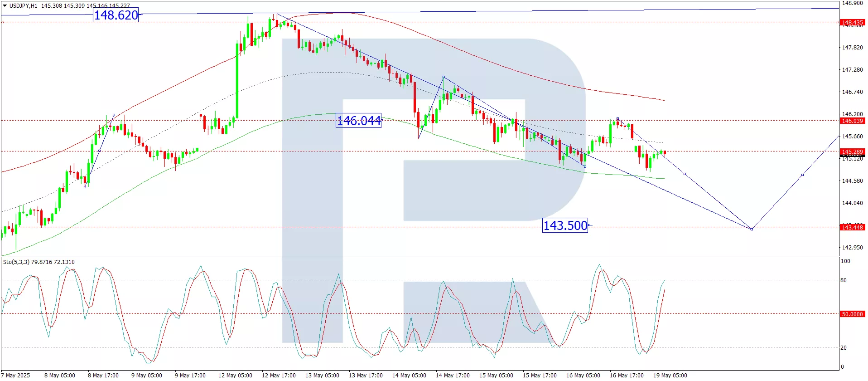Click the Sto(5,3,3) indicator label
Screen dimensions: 868x381
click(x=39, y=262)
